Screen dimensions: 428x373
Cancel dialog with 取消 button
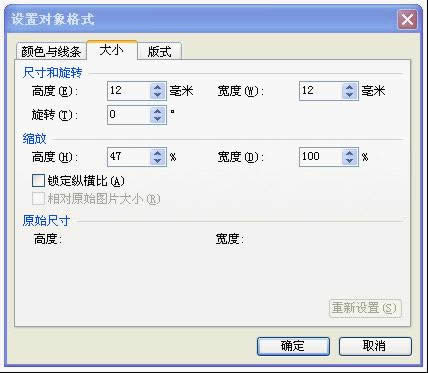point(375,346)
